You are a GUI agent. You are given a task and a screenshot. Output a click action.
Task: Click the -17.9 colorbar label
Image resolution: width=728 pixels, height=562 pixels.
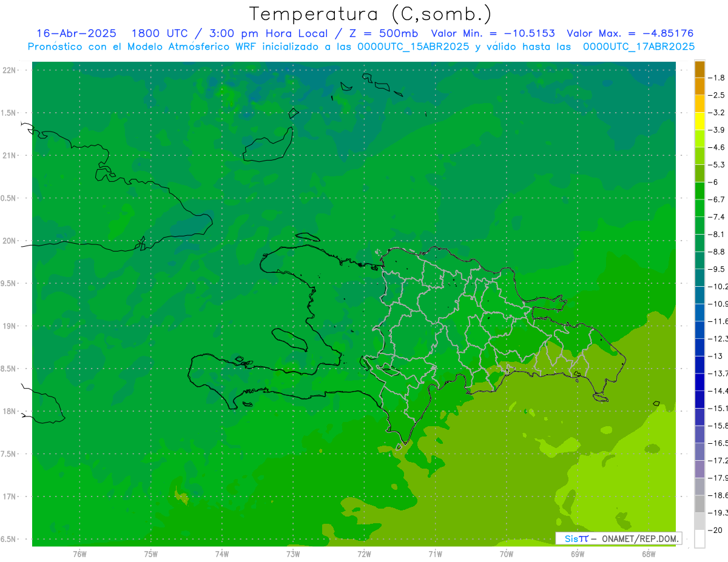point(718,478)
